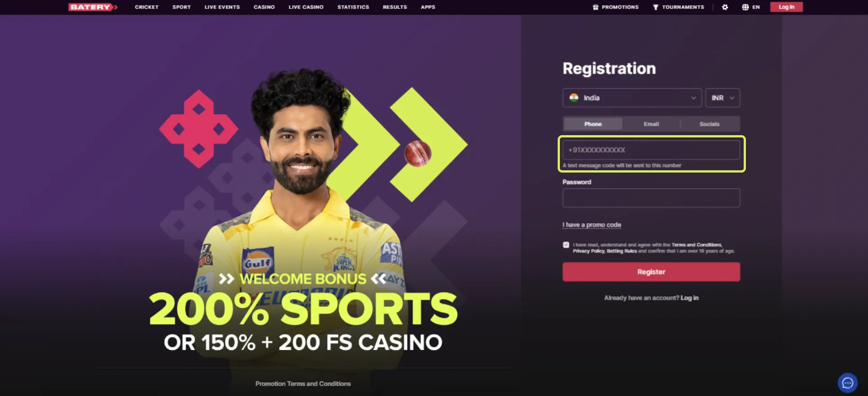Open settings via the gear icon
This screenshot has width=868, height=396.
tap(725, 7)
